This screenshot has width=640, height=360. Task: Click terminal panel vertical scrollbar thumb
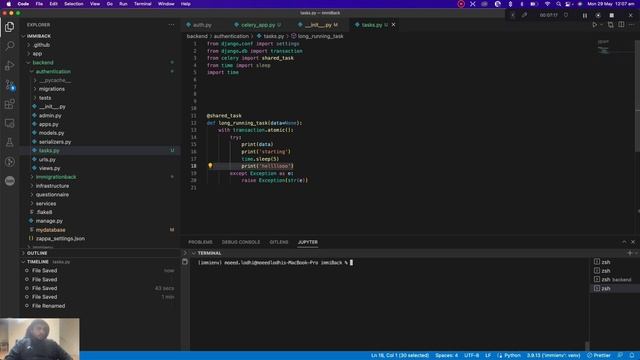[587, 346]
